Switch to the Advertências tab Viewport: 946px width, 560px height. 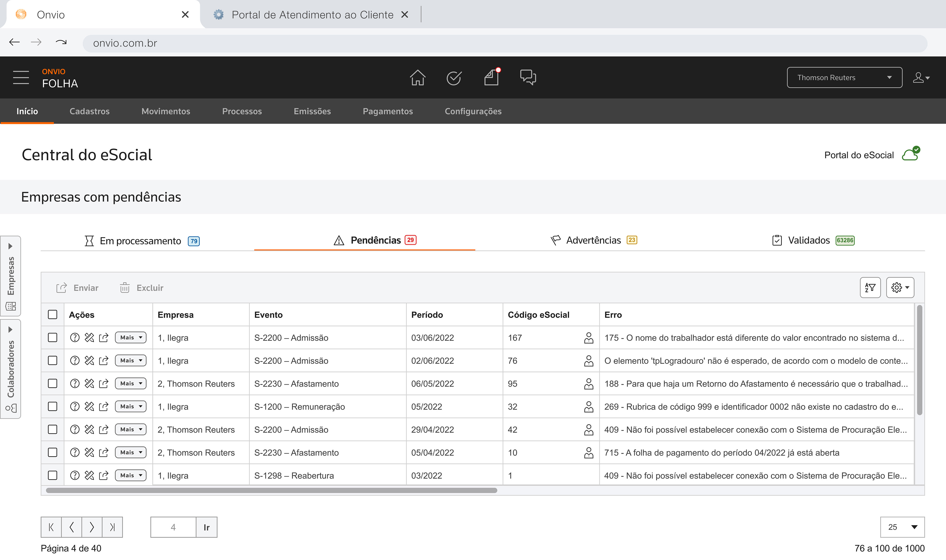coord(594,240)
